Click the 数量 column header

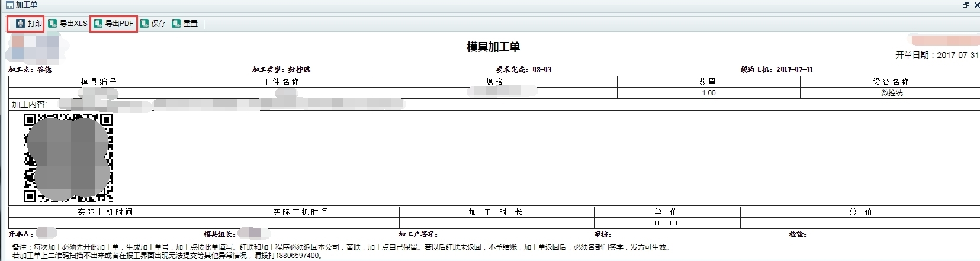coord(708,82)
